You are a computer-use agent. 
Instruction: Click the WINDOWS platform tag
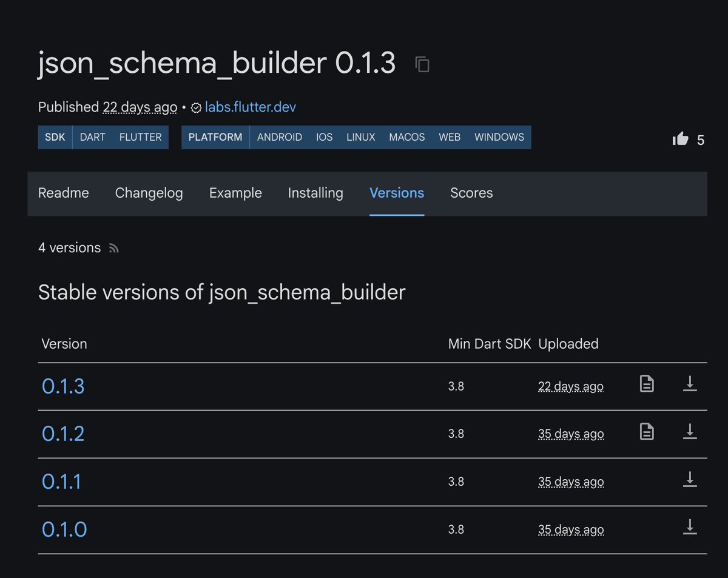coord(499,137)
